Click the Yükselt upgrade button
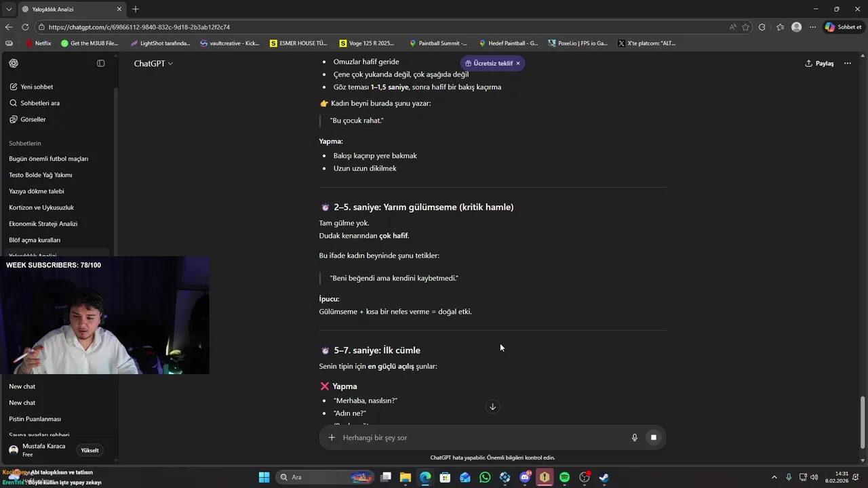Viewport: 868px width, 488px height. click(90, 450)
